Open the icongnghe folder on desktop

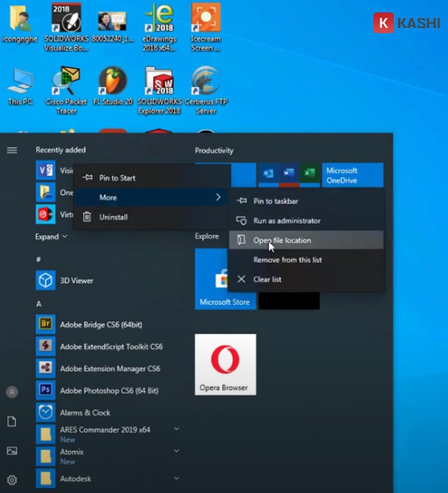point(19,24)
